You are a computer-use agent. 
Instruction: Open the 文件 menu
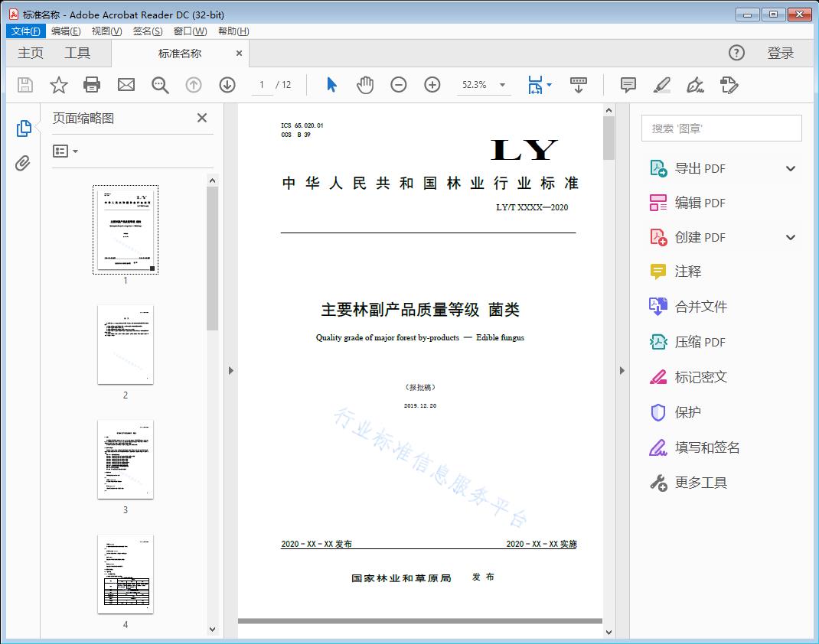25,31
